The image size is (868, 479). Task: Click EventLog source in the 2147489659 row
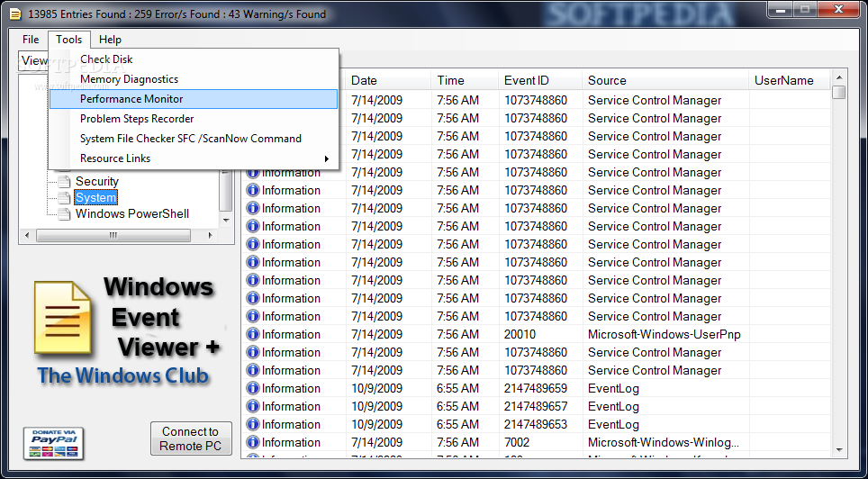(613, 388)
